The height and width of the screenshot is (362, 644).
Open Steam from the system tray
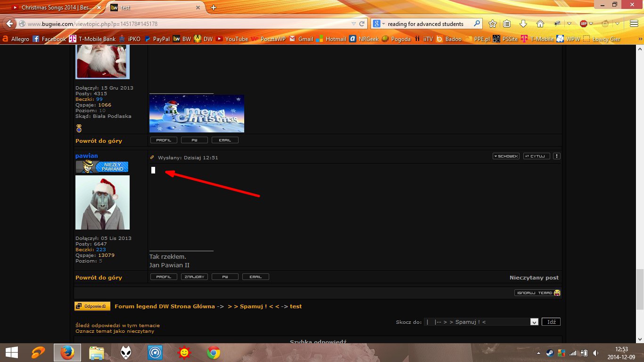550,353
